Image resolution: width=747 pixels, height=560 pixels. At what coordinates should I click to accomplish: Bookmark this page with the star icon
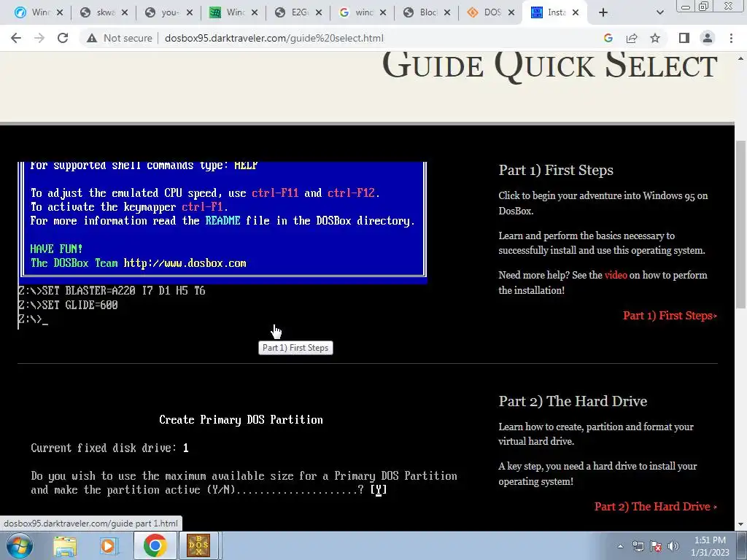[x=655, y=38]
